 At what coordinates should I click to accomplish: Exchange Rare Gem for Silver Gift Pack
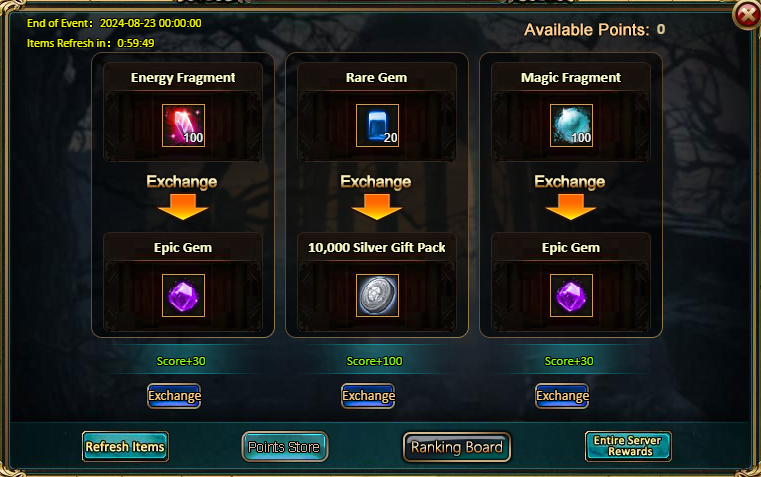click(x=368, y=396)
